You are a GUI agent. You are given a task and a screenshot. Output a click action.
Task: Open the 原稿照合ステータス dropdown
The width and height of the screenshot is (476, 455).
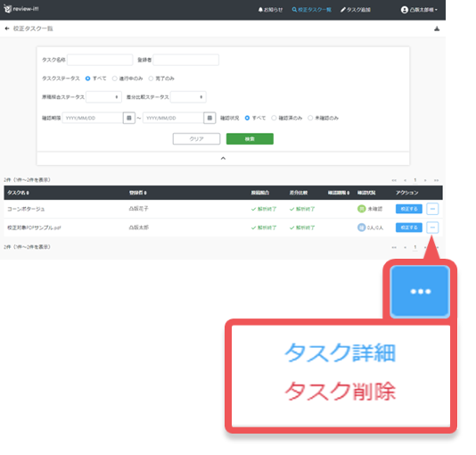tap(103, 97)
